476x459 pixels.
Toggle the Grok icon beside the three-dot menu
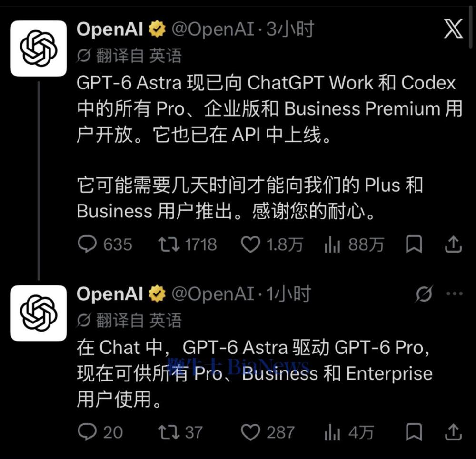click(x=424, y=293)
